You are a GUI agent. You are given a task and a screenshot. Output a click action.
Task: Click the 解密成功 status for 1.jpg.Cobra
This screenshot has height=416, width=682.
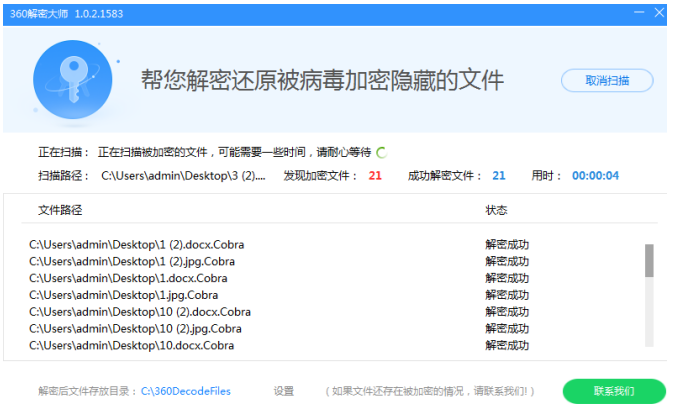pos(507,295)
